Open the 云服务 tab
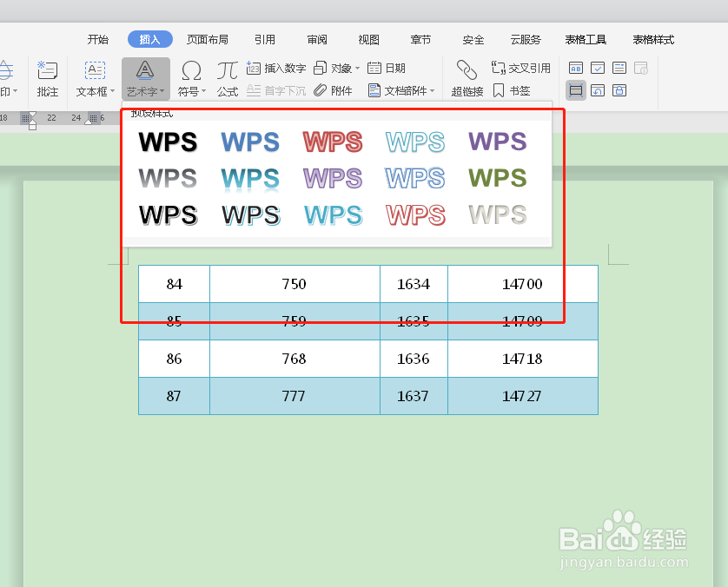 click(x=526, y=39)
